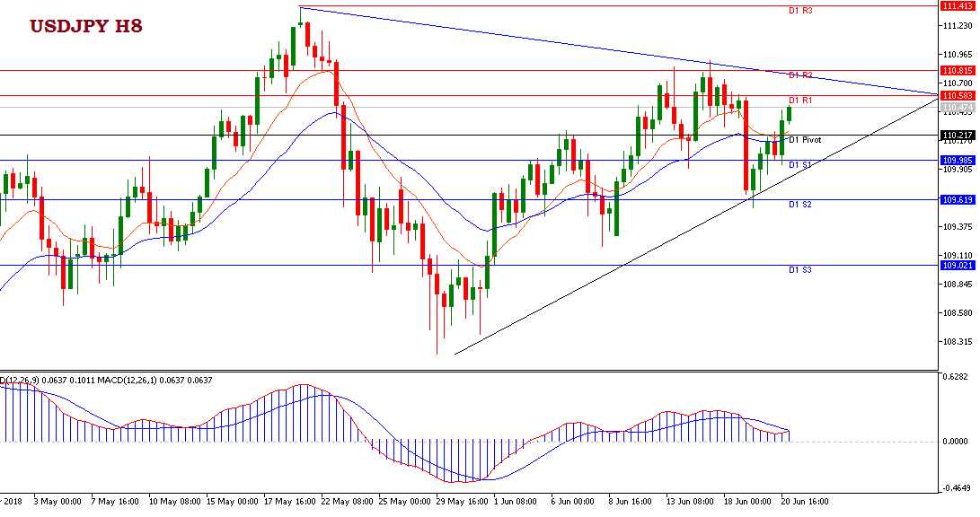
Task: Select the 110.815 red price label
Action: pos(957,71)
